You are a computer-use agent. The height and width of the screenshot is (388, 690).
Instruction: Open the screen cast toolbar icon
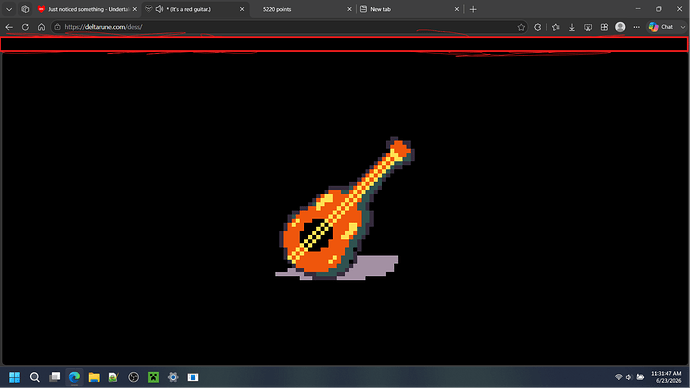tap(588, 27)
